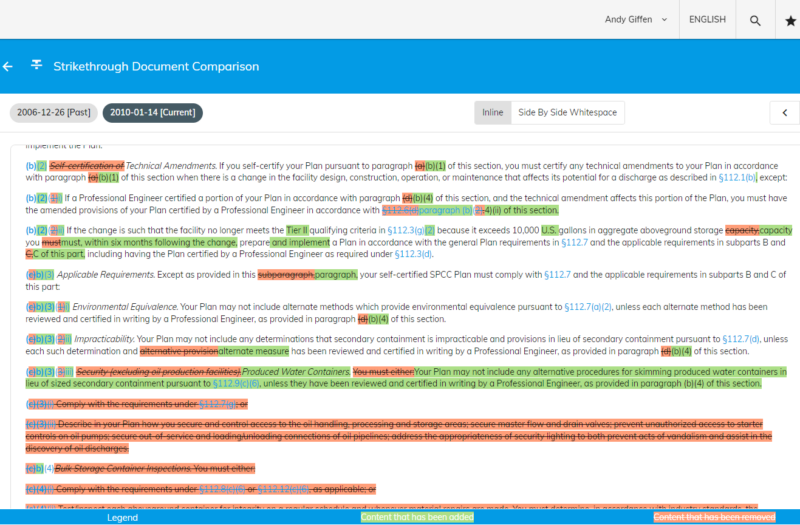This screenshot has width=800, height=525.
Task: Click the added 'and implement' text
Action: point(301,242)
